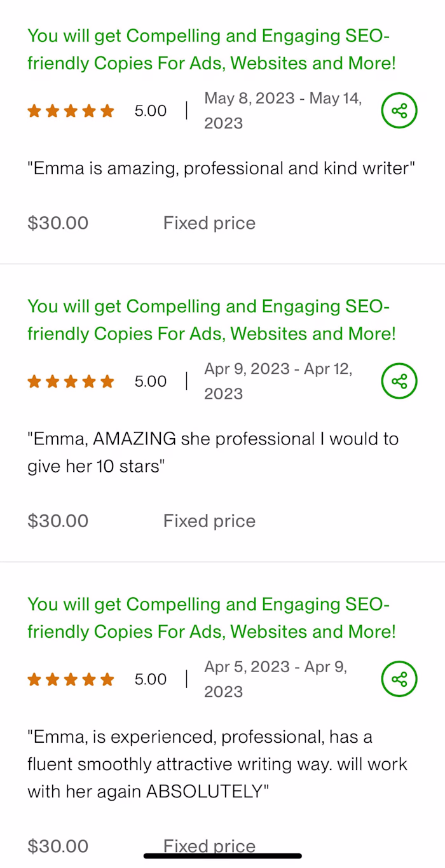Open job title above the "ABSOLUTELY" review
This screenshot has height=868, width=445.
pos(211,617)
